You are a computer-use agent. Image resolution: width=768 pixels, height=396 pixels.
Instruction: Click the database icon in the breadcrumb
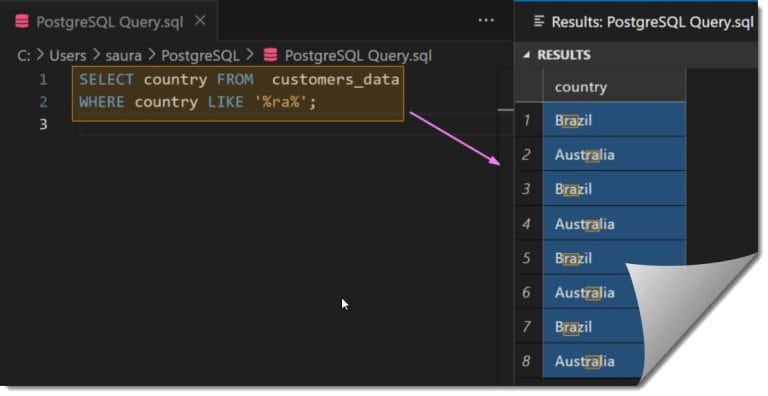click(x=270, y=55)
